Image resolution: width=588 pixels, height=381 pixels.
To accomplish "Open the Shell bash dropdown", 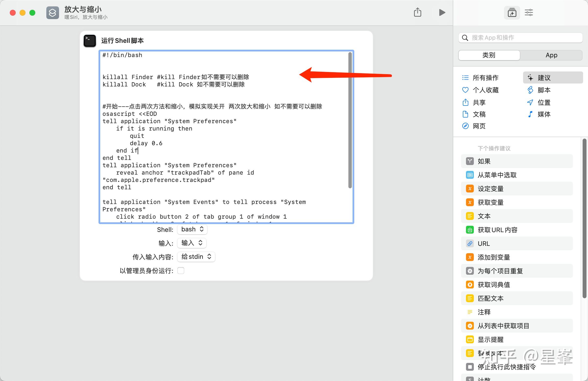I will [192, 229].
